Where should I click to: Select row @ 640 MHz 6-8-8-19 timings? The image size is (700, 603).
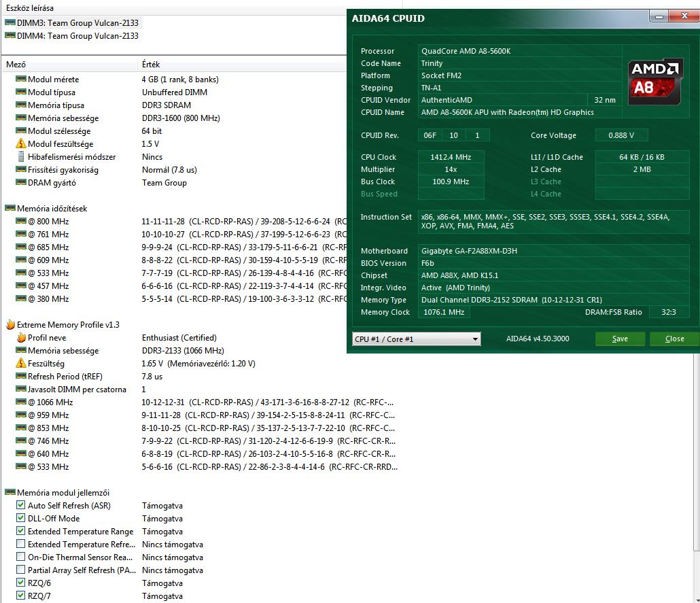(x=205, y=454)
